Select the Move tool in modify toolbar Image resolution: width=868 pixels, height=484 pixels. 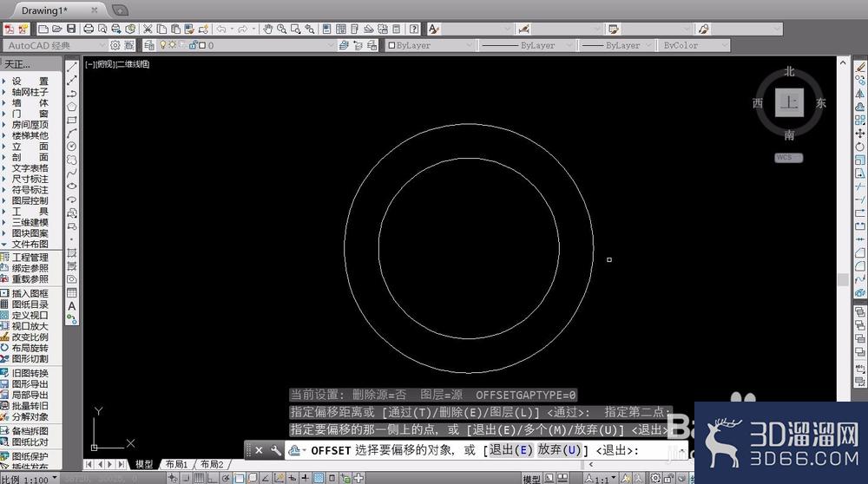pyautogui.click(x=859, y=134)
